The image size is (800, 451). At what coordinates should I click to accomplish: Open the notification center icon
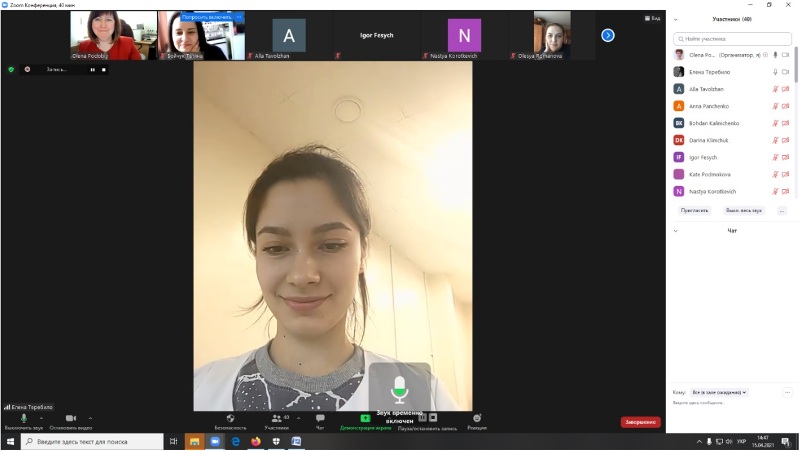click(786, 442)
